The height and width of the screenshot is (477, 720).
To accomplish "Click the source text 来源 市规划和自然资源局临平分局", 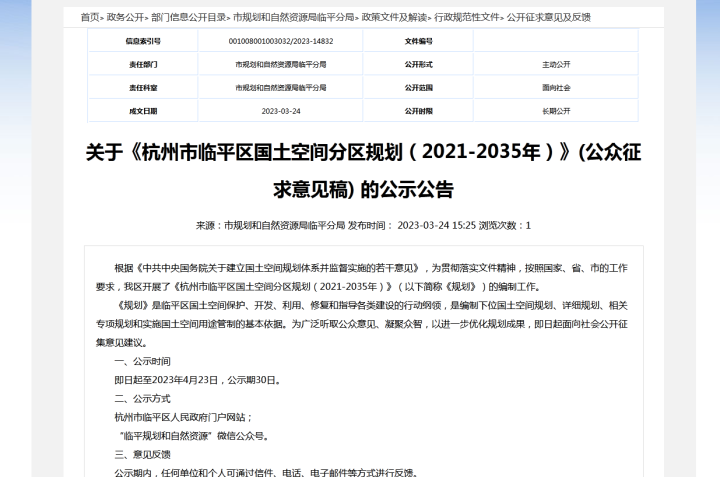I will (x=270, y=225).
